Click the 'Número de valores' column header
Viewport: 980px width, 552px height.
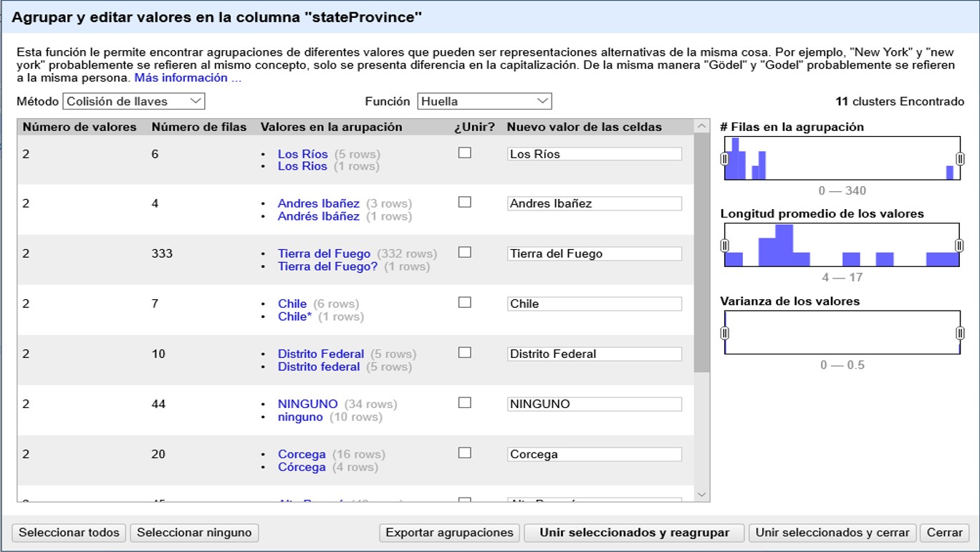tap(80, 127)
